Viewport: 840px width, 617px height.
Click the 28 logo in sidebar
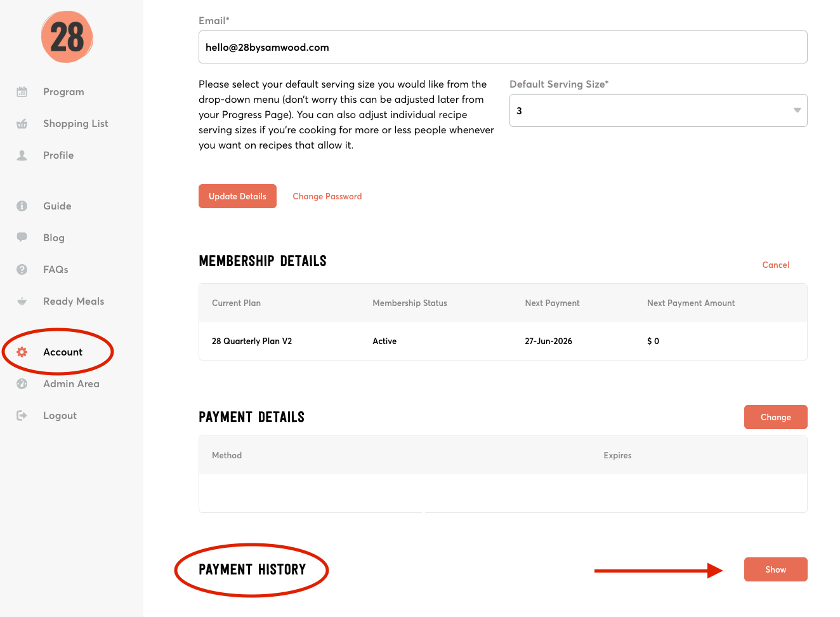67,37
